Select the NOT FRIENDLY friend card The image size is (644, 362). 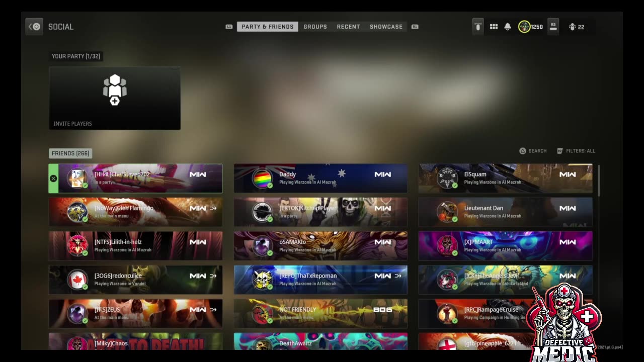[x=320, y=313]
